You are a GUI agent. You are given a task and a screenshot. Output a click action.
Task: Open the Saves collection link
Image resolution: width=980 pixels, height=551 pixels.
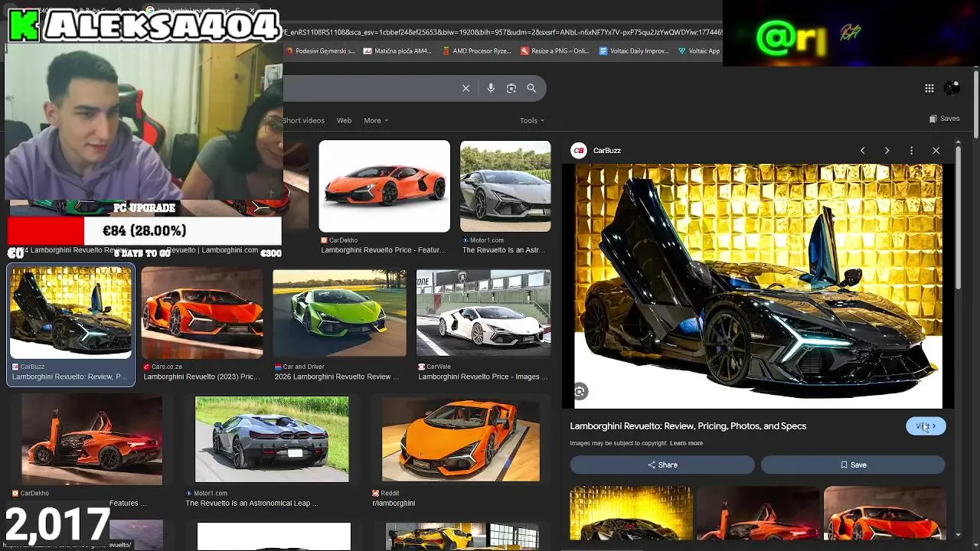[x=944, y=119]
